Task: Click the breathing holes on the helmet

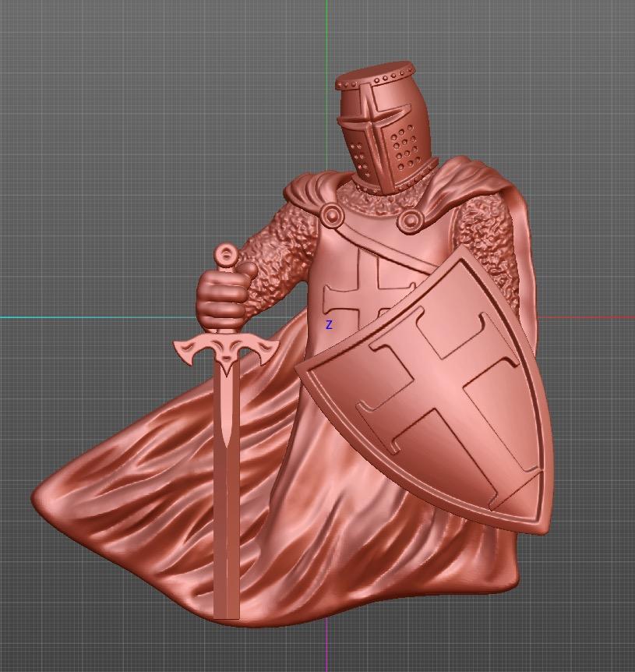Action: tap(404, 147)
